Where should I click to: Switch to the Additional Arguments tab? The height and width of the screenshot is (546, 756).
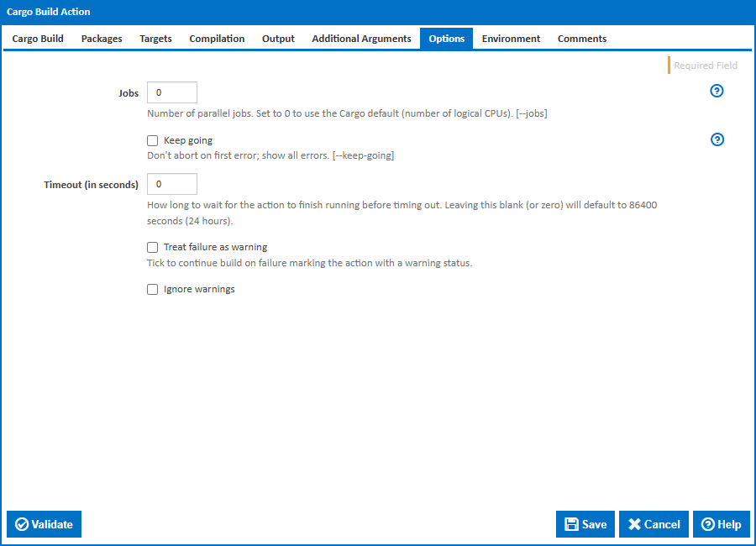pyautogui.click(x=361, y=38)
